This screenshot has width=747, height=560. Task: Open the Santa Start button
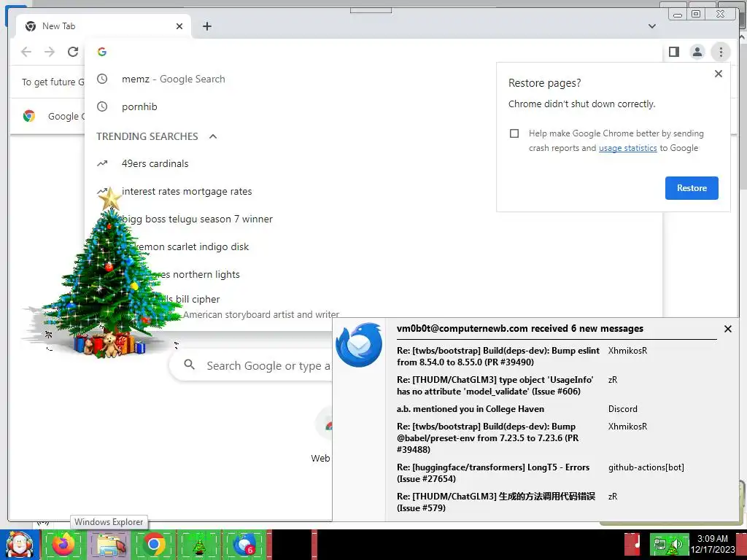(x=20, y=545)
